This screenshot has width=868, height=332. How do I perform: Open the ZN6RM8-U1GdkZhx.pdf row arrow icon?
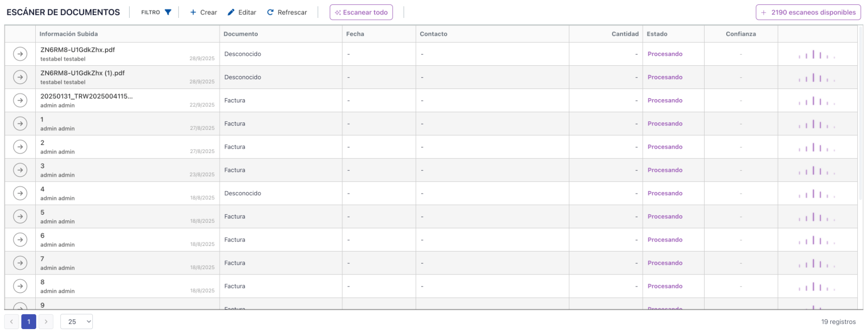coord(20,54)
